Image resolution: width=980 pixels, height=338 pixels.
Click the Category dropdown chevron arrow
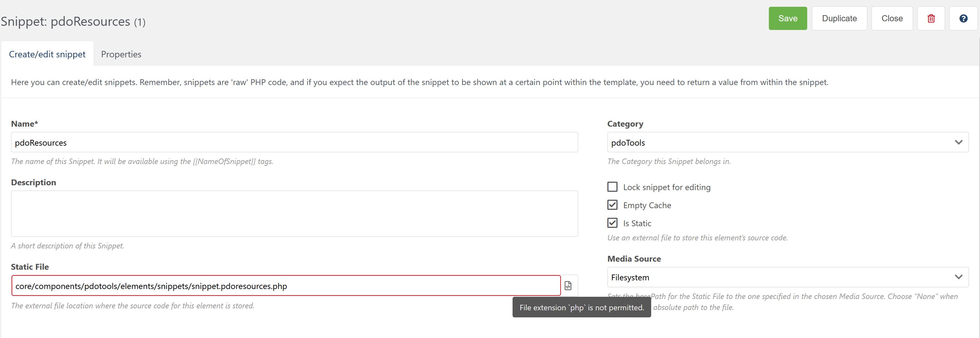[x=958, y=142]
